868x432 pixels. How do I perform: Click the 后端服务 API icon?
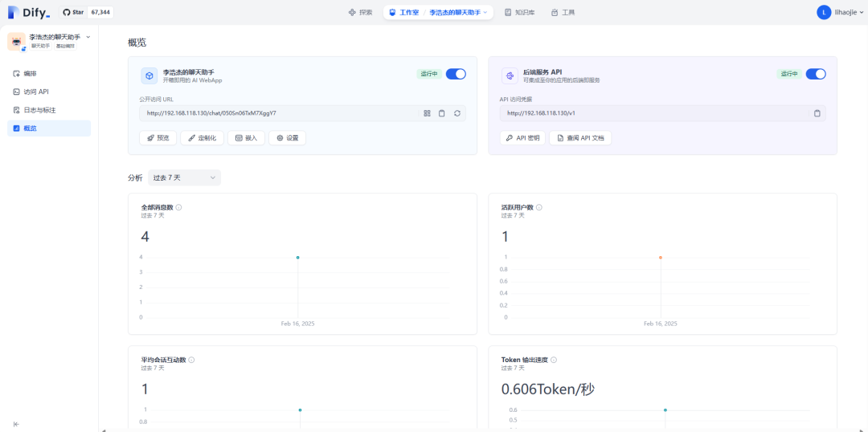(x=510, y=75)
